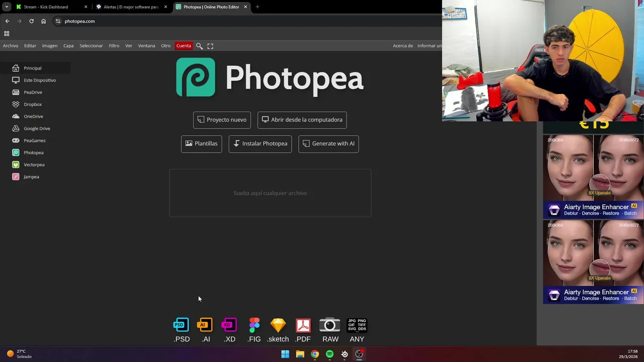Select Este Dispositivo in sidebar
The width and height of the screenshot is (644, 362).
click(x=35, y=80)
